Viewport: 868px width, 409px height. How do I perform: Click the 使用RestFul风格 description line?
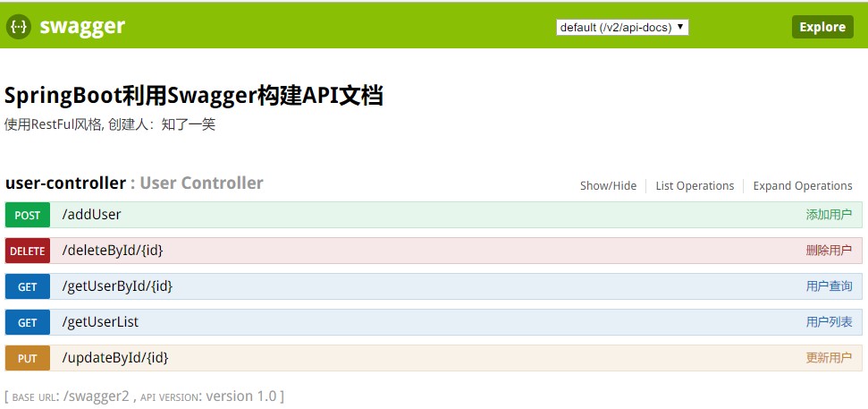click(110, 124)
